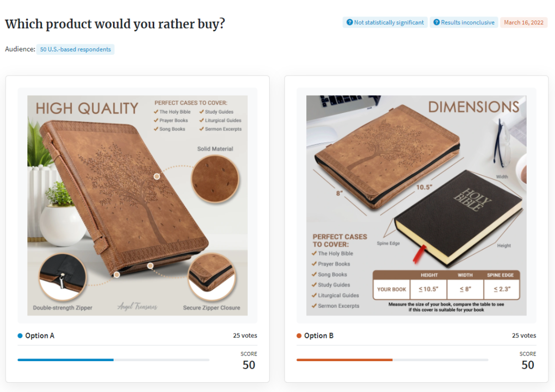Viewport: 555px width, 392px height.
Task: Click the red bookmark ribbon on the Bible
Action: click(x=417, y=254)
